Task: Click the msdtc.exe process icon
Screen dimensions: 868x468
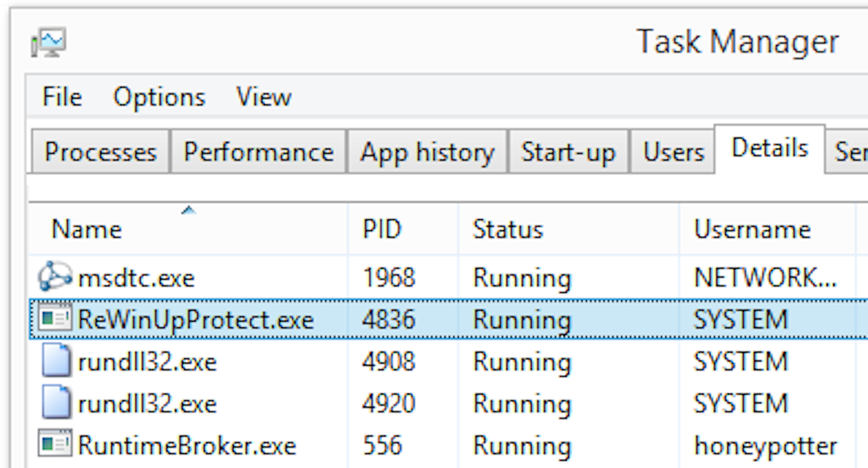Action: (x=55, y=277)
